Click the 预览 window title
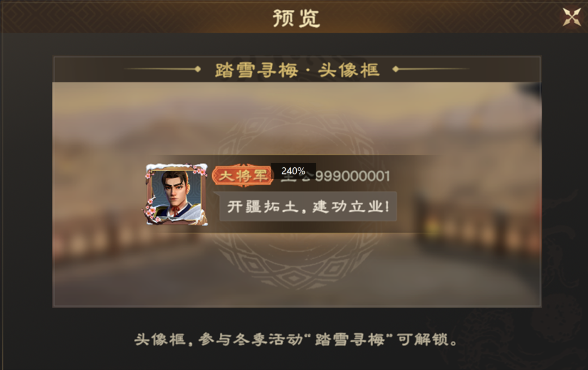588x370 pixels. [296, 17]
